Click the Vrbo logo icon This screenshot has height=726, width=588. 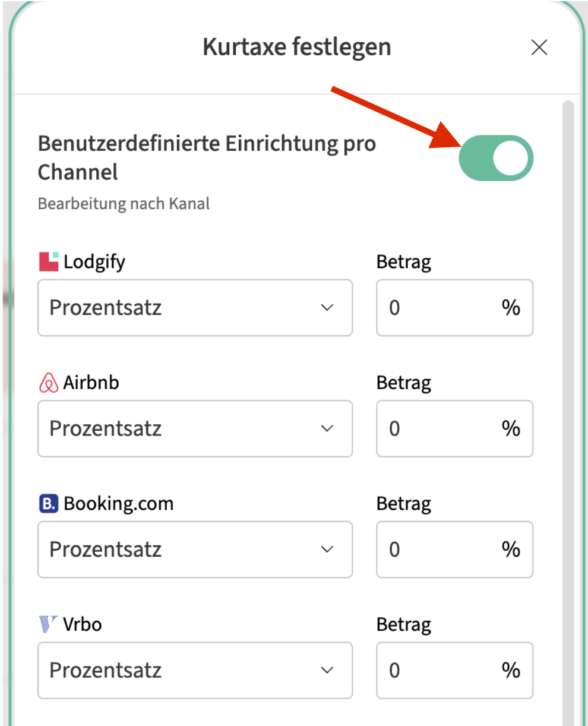click(49, 624)
